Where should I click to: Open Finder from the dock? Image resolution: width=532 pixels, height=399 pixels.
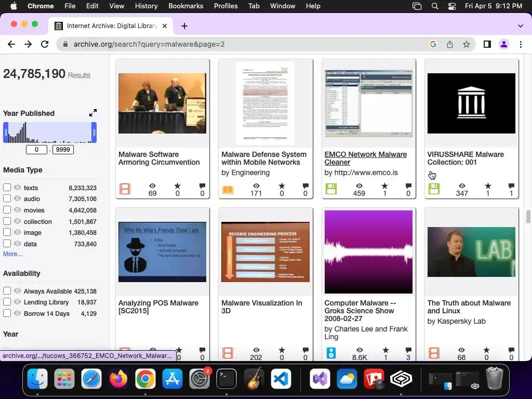tap(37, 379)
